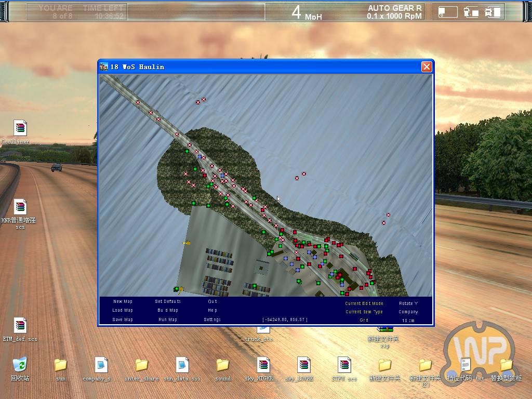This screenshot has width=532, height=399.
Task: Open the Recycle Bin desktop icon
Action: tap(20, 365)
